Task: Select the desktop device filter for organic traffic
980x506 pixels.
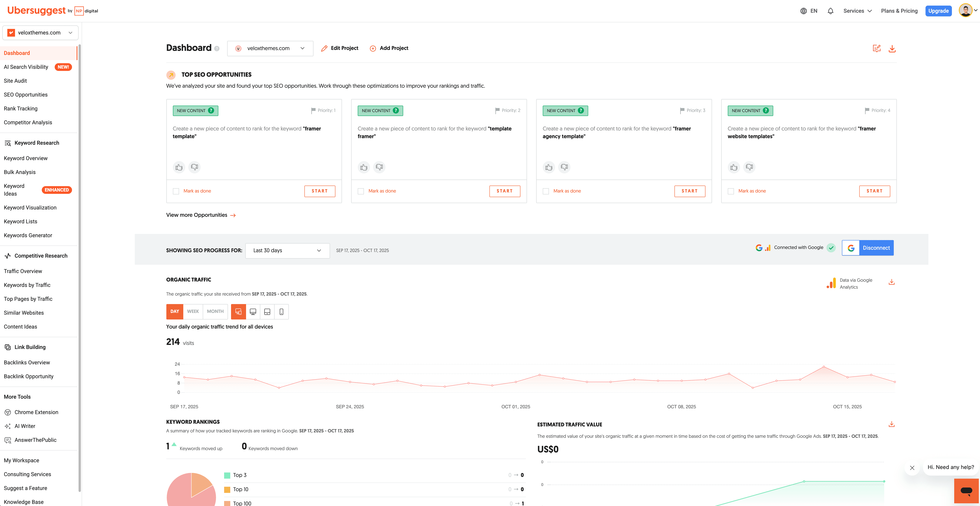Action: (253, 311)
